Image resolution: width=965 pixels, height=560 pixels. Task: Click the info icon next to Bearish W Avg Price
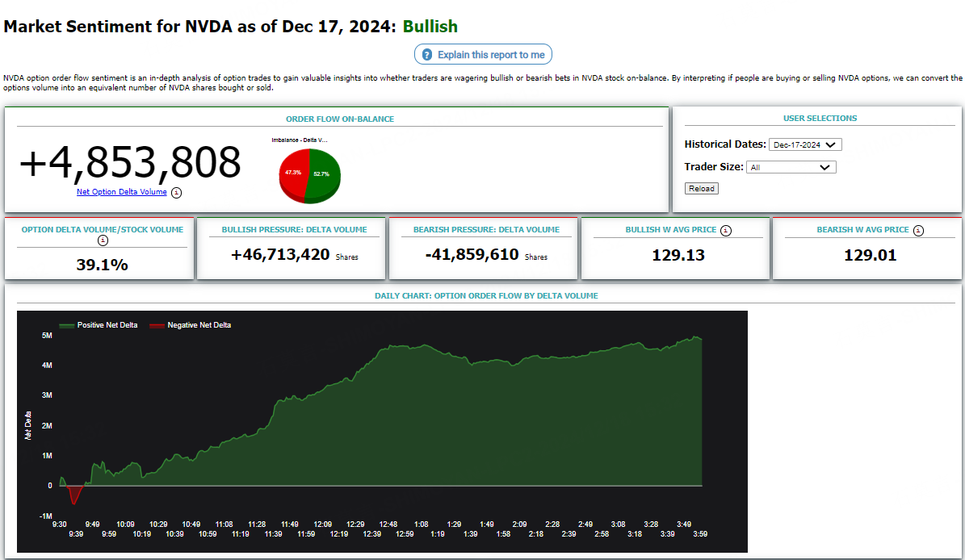[x=918, y=231]
